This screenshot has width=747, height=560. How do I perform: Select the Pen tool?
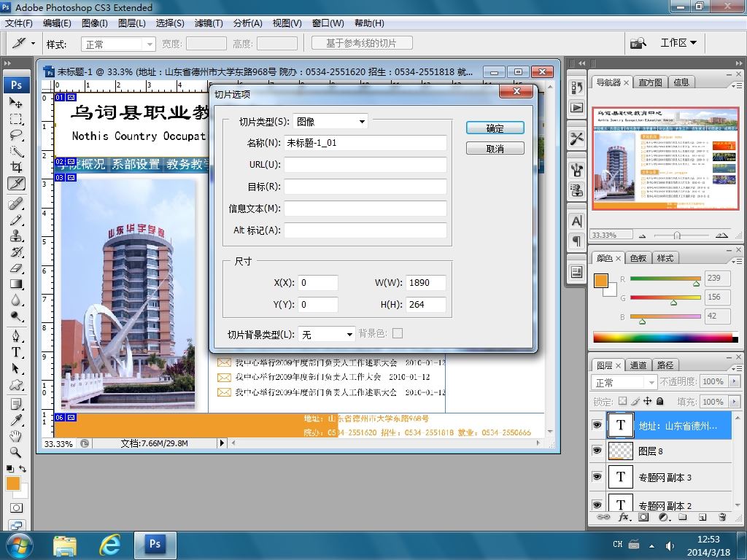point(16,336)
